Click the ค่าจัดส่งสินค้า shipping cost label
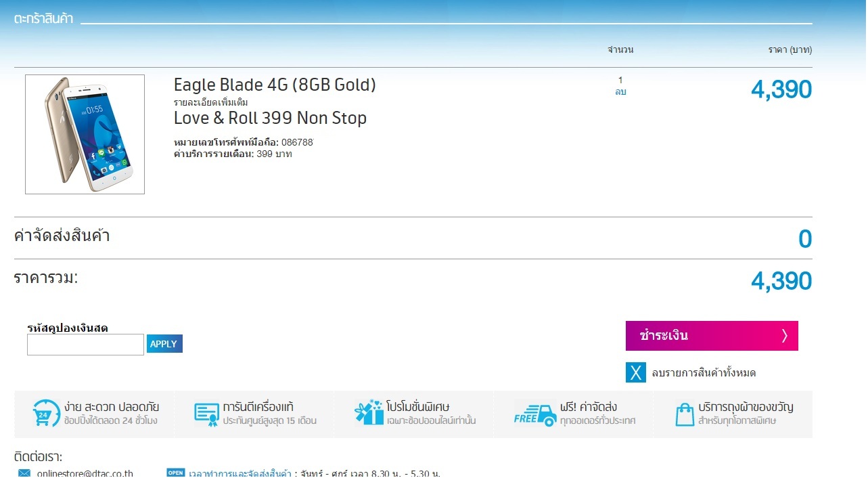 (62, 236)
